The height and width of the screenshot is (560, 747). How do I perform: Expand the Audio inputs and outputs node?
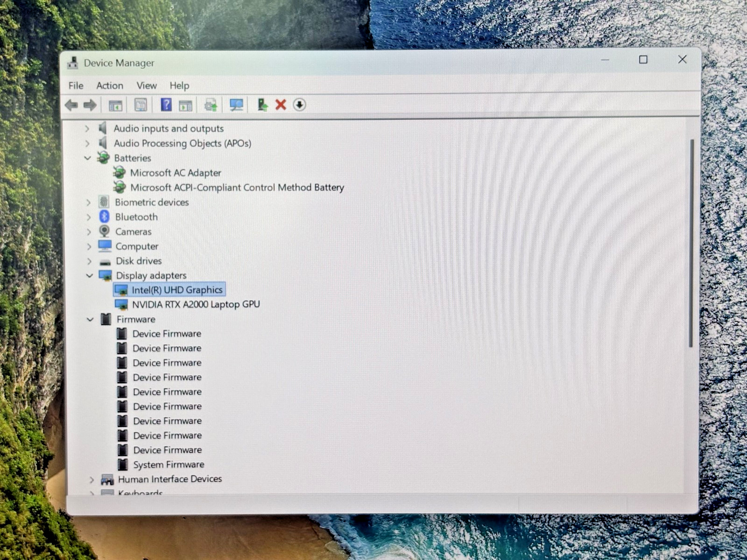87,128
